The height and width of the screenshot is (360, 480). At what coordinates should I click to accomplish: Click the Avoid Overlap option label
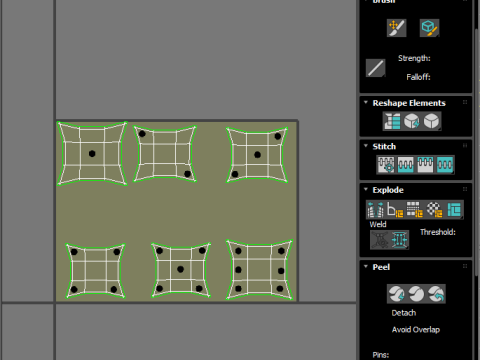point(416,330)
